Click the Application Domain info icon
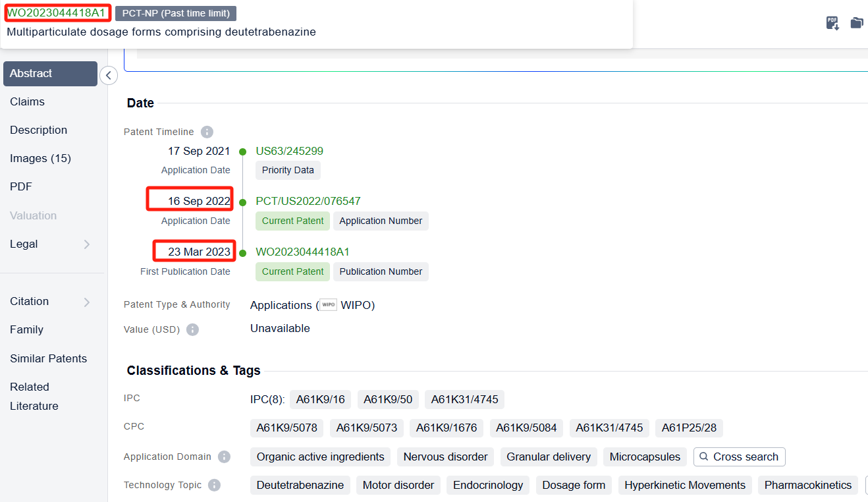Screen dimensions: 868x502 224,457
